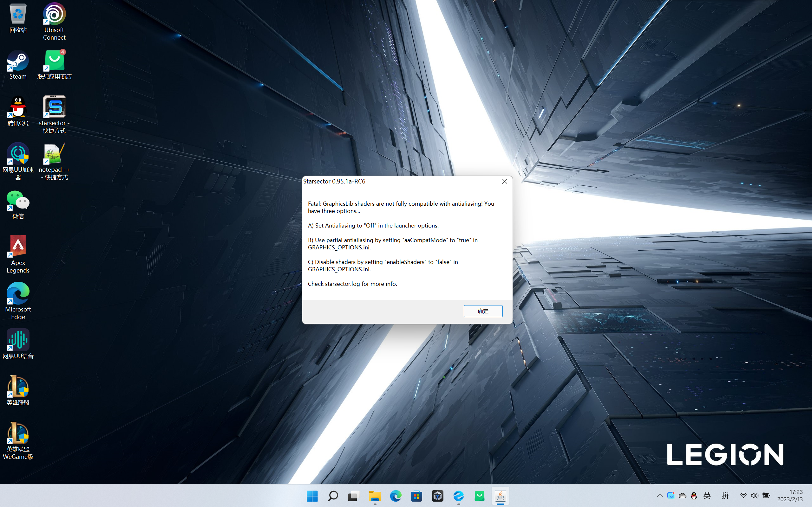This screenshot has height=507, width=812.
Task: Open 腾讯QQ desktop icon
Action: (18, 111)
